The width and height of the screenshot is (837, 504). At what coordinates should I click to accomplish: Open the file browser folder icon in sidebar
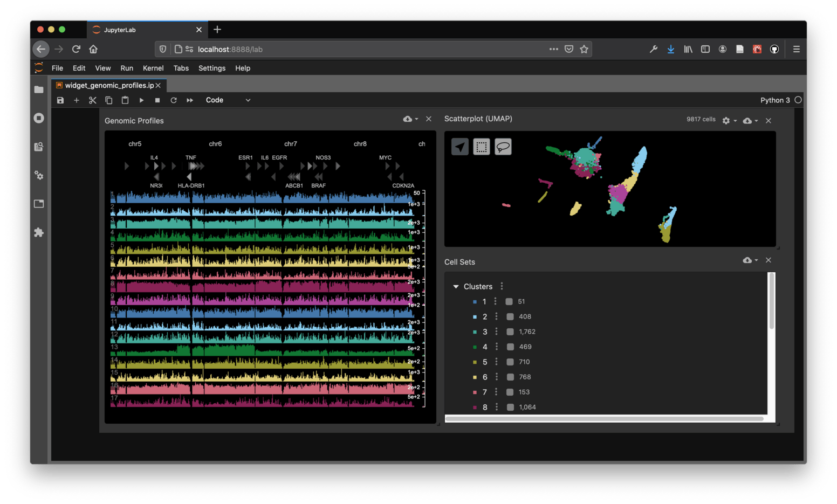click(39, 89)
